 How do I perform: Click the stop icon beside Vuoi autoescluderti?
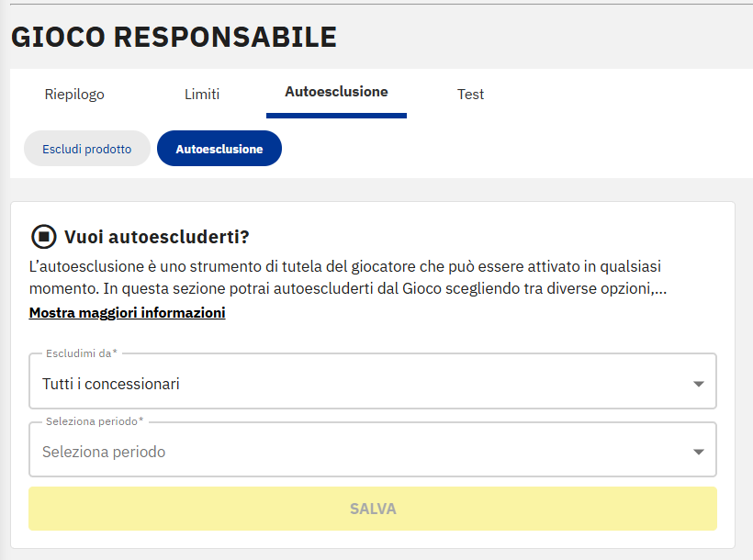tap(43, 237)
